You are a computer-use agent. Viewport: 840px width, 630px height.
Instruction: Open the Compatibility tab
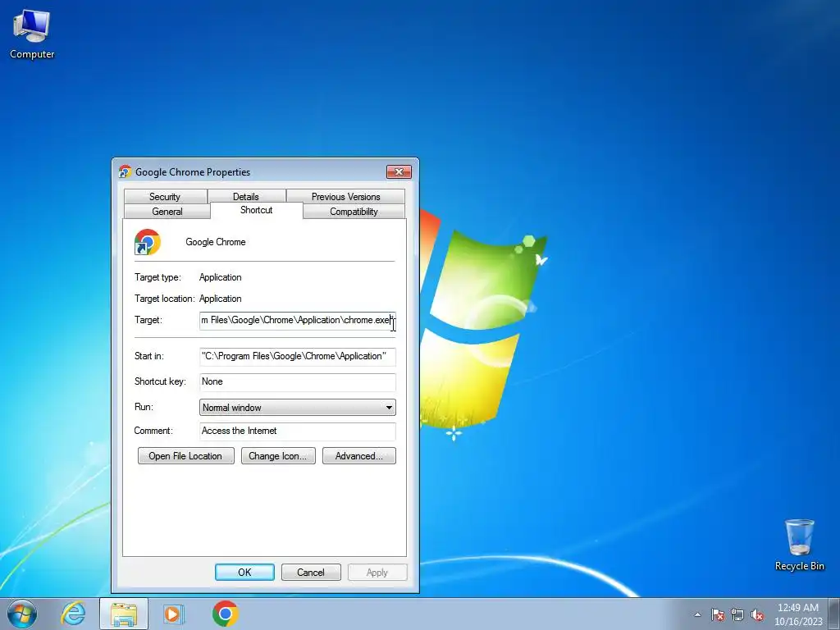coord(354,212)
